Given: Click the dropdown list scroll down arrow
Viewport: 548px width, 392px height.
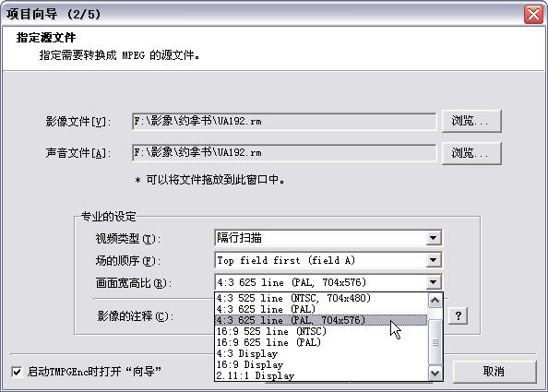Looking at the screenshot, I should coord(435,373).
